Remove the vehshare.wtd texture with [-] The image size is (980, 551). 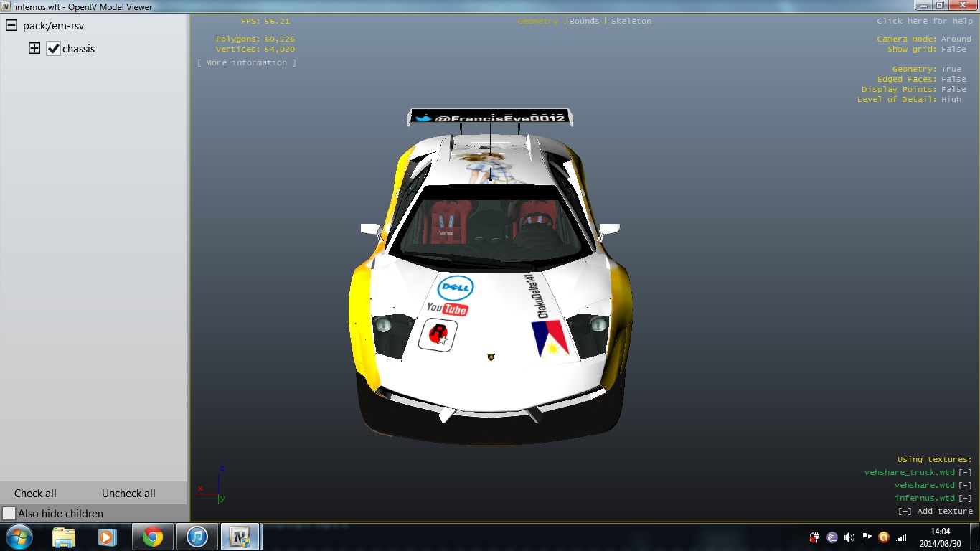pos(966,485)
